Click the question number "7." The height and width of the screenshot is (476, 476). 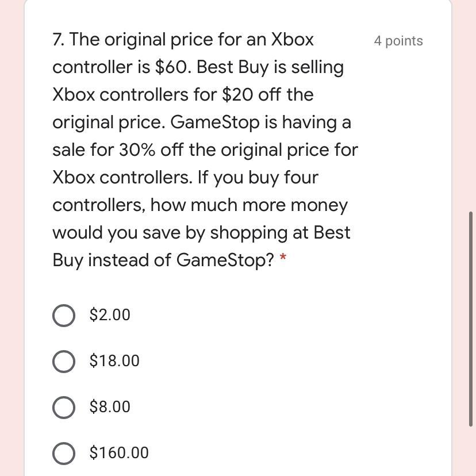58,40
